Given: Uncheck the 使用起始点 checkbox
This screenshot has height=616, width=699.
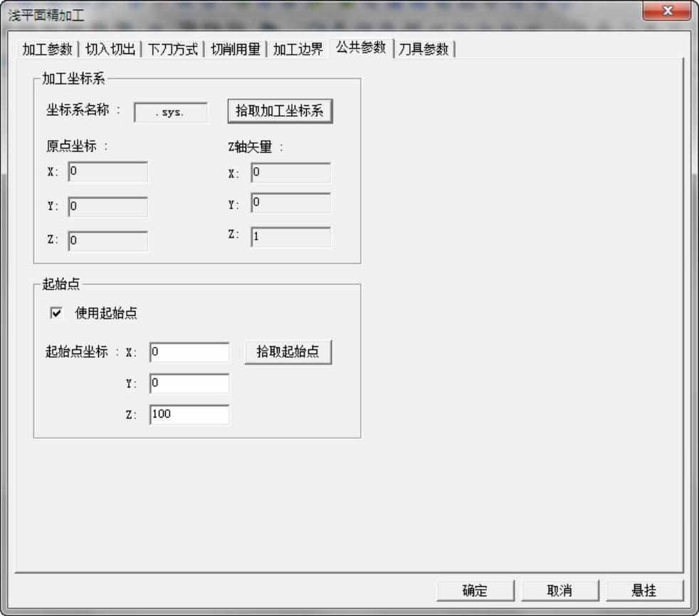Looking at the screenshot, I should [56, 313].
